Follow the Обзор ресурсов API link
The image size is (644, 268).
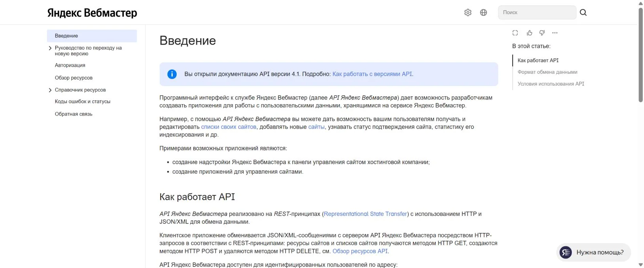tap(360, 251)
